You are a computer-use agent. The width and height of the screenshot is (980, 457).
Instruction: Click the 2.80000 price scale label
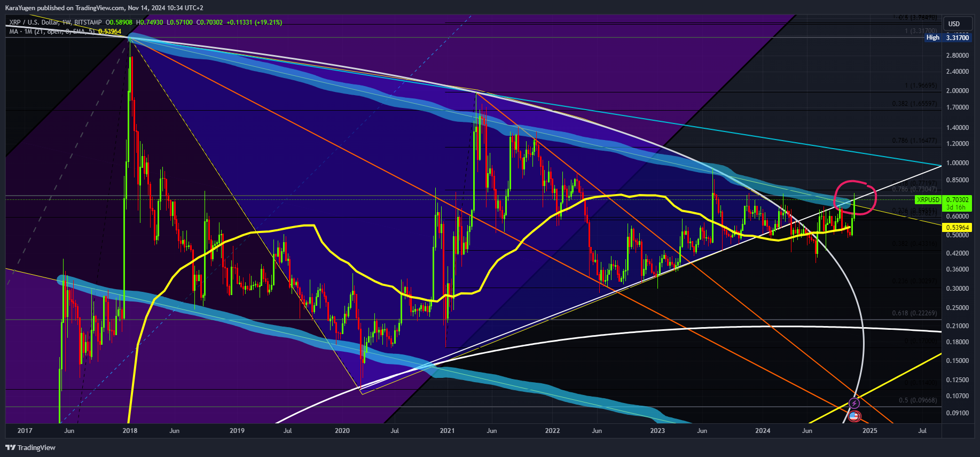(957, 56)
